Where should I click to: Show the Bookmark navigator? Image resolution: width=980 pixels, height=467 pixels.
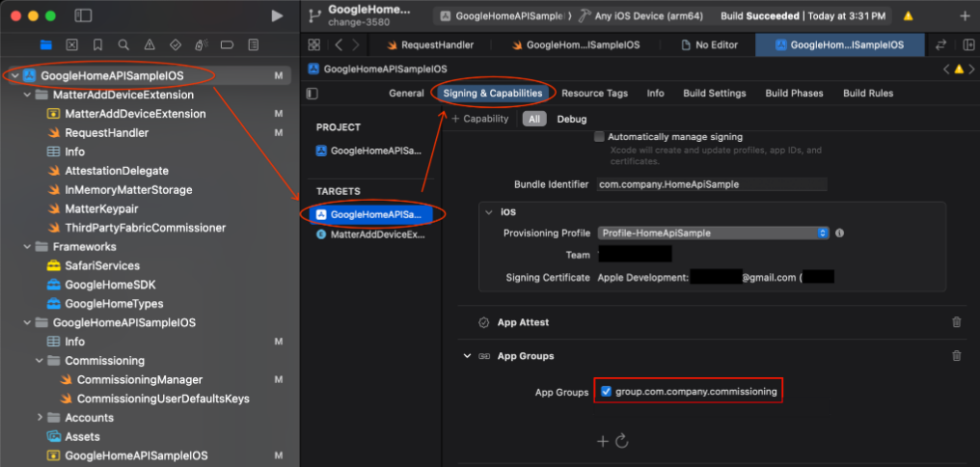97,44
